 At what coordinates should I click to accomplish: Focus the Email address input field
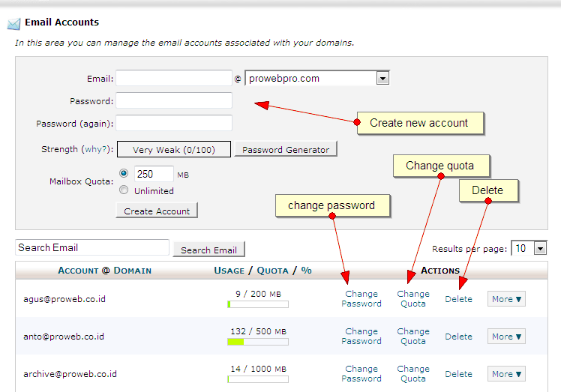click(x=174, y=78)
